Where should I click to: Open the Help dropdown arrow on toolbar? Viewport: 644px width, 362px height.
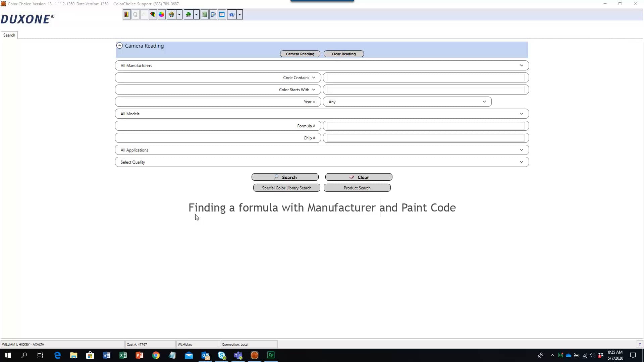(x=239, y=14)
